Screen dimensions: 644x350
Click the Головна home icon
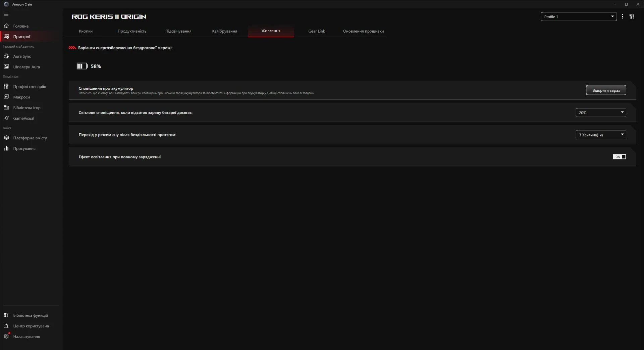click(x=6, y=26)
